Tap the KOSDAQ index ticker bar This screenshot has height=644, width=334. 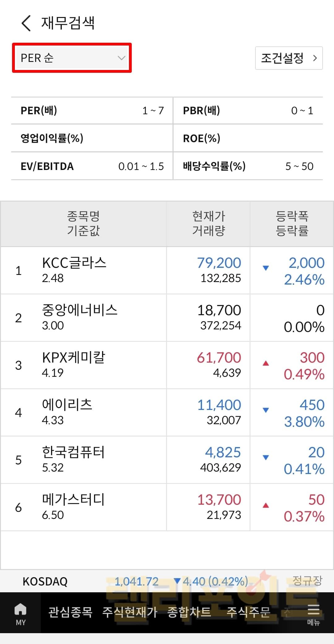[167, 581]
